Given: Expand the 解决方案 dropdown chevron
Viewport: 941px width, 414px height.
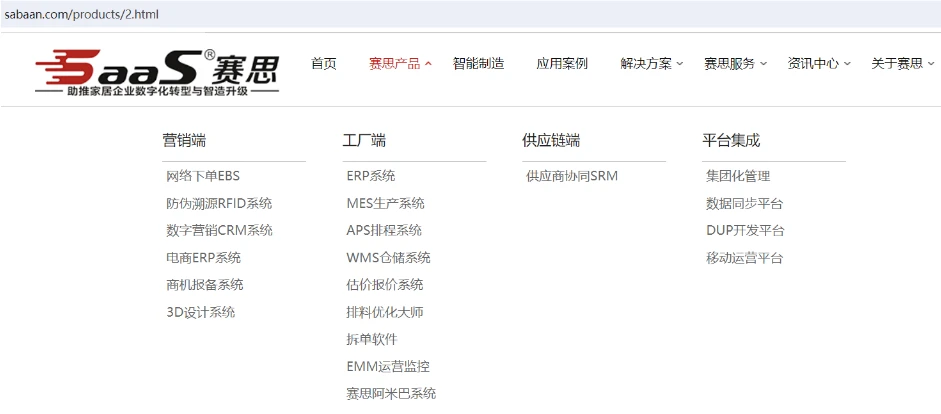Looking at the screenshot, I should coord(680,64).
